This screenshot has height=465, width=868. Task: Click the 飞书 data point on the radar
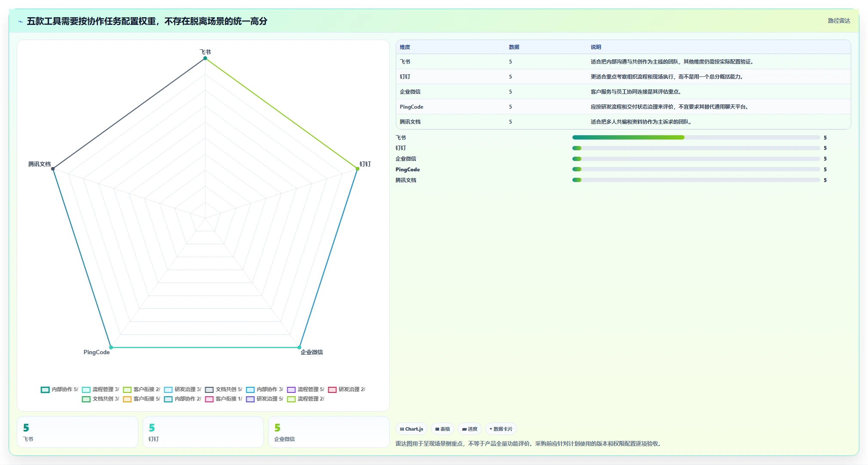(205, 58)
